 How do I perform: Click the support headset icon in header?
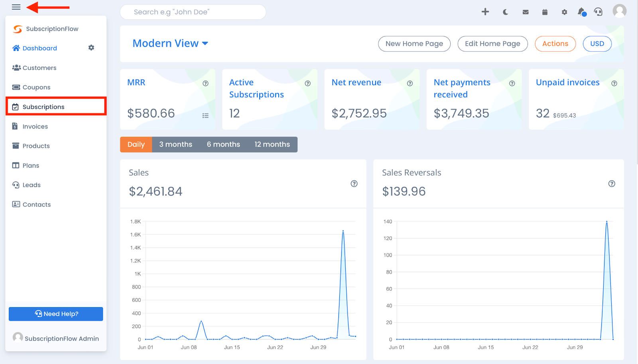click(598, 12)
